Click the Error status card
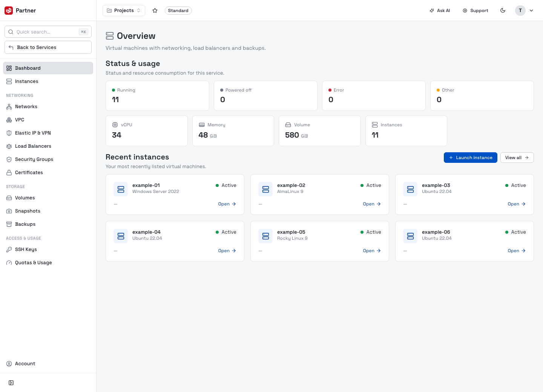This screenshot has height=392, width=543. click(374, 96)
